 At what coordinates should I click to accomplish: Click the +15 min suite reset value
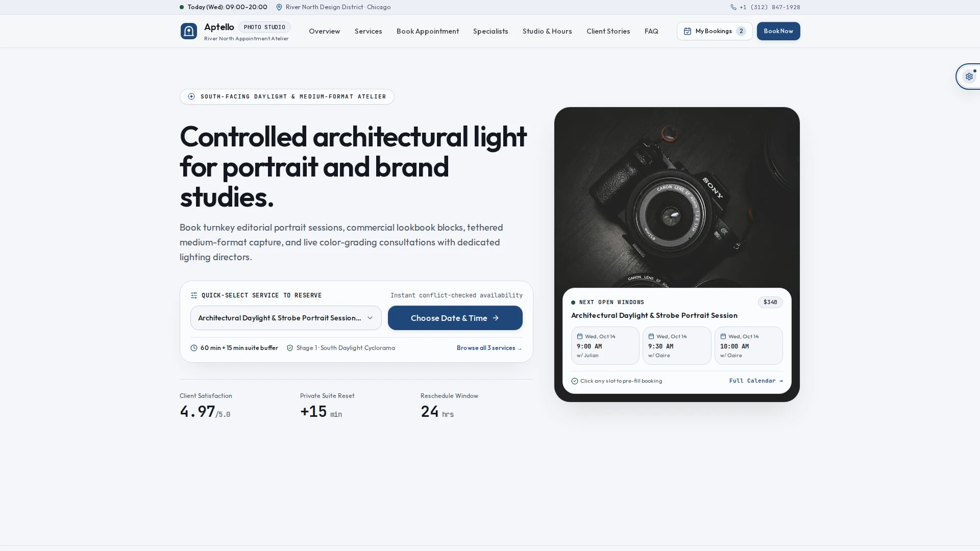point(321,411)
